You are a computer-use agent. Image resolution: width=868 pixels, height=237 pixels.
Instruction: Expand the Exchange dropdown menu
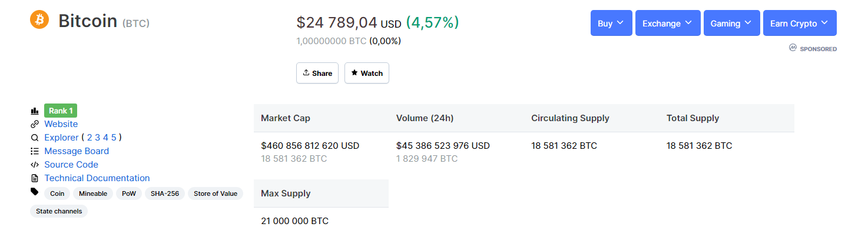[x=668, y=23]
